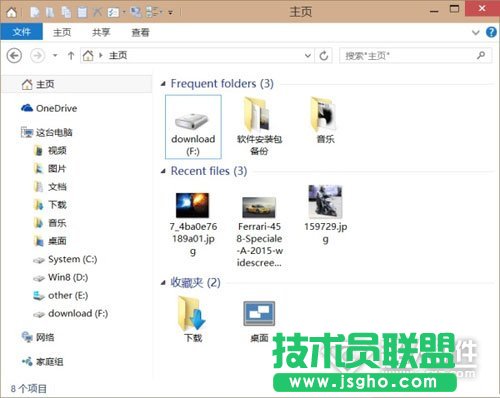Click the 159729.jpg file name

(326, 233)
